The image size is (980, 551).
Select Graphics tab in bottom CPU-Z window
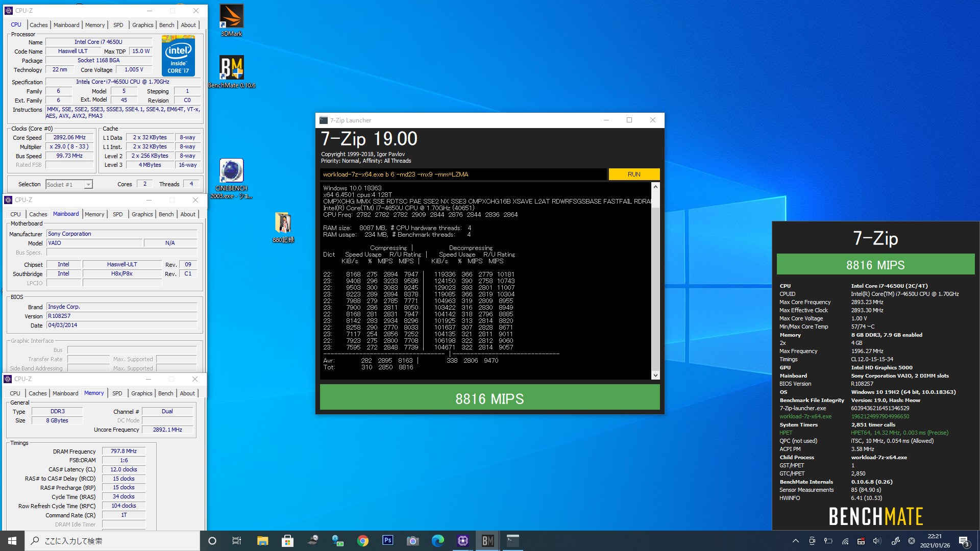tap(142, 393)
